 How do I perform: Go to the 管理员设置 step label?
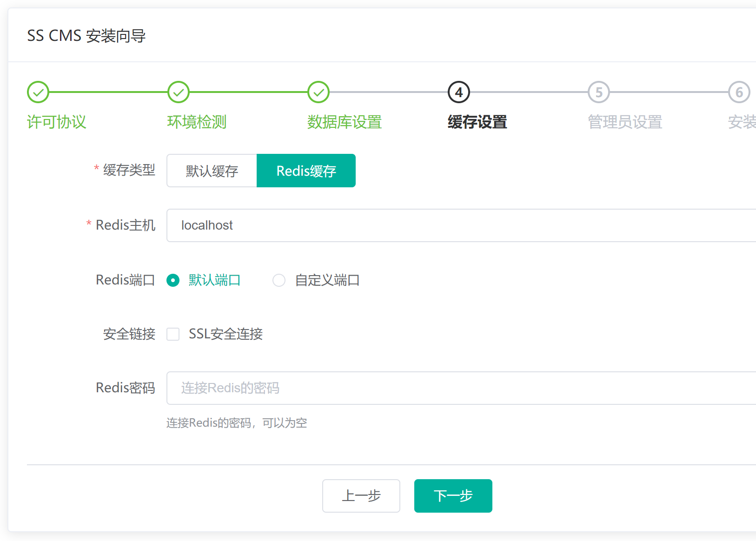(x=625, y=122)
